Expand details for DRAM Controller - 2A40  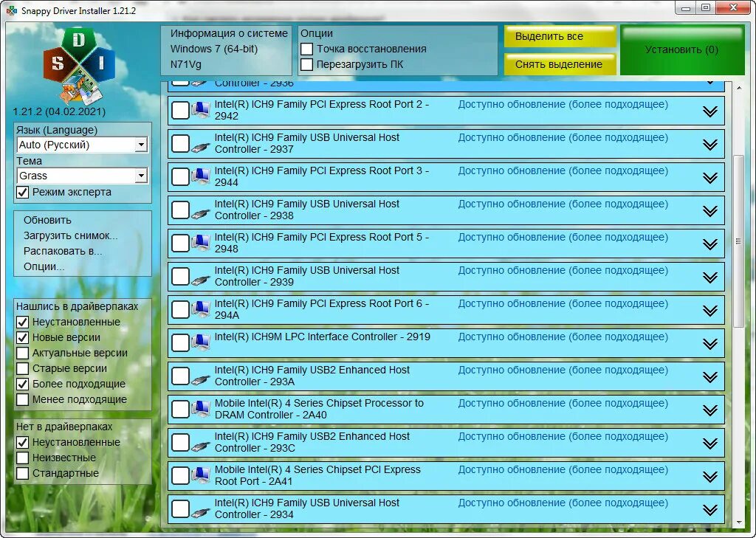coord(709,410)
